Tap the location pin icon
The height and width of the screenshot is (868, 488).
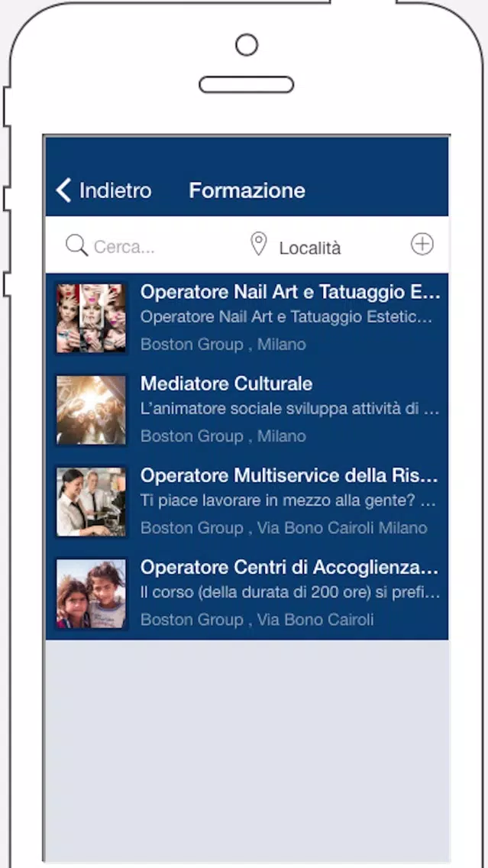(258, 245)
